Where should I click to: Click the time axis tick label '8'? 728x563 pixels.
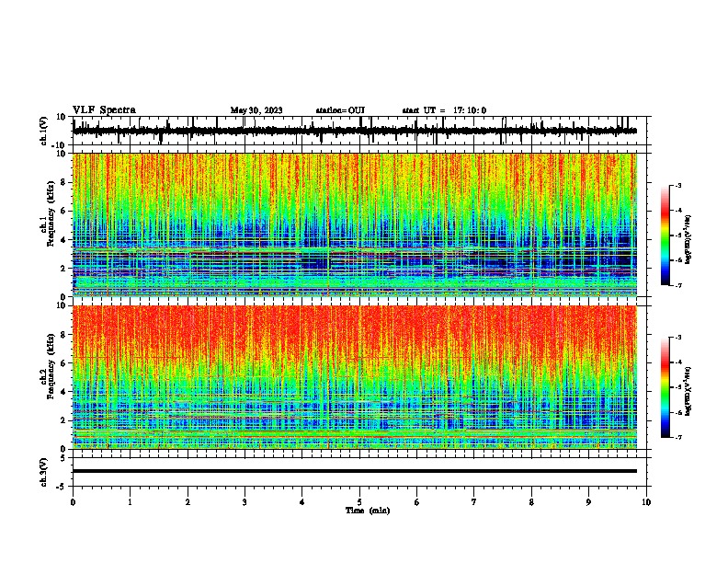pyautogui.click(x=531, y=502)
